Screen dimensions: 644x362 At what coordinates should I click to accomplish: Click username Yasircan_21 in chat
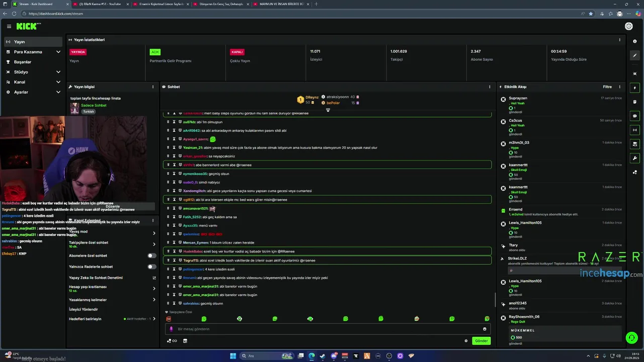coord(193,148)
